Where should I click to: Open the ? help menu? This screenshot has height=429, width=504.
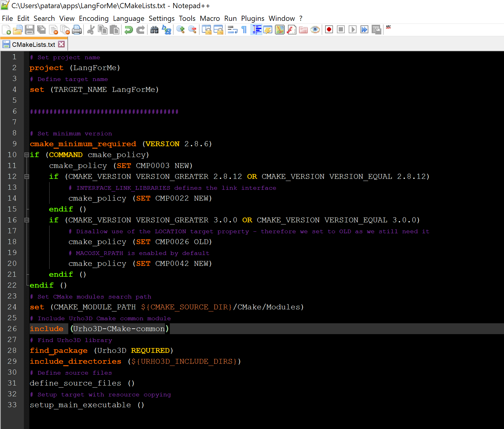coord(301,18)
